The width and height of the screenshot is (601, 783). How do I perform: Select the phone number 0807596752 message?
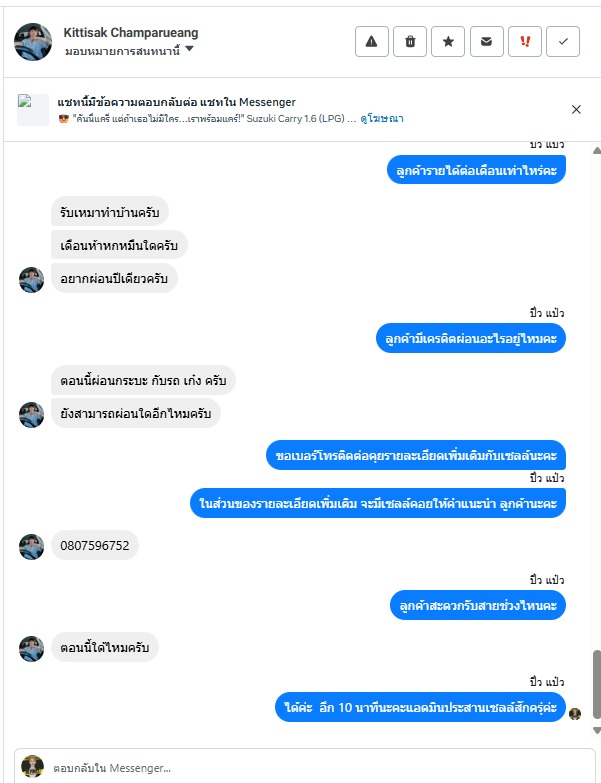tap(95, 545)
